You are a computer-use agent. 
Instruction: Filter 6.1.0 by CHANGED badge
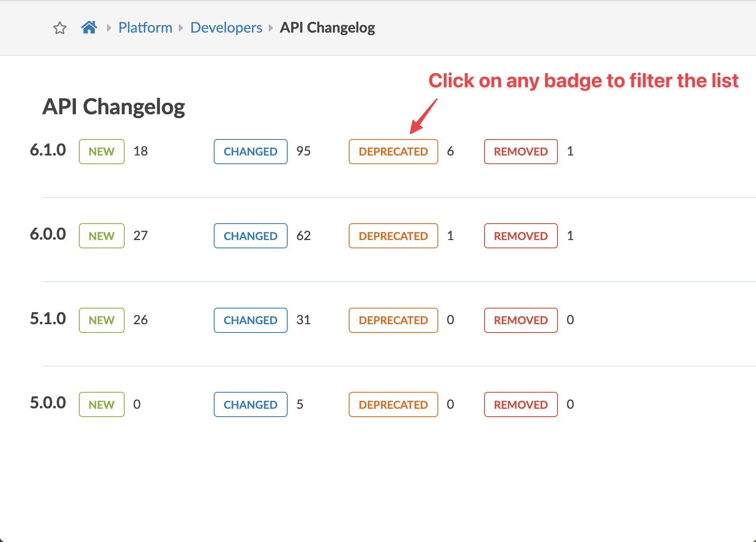[x=250, y=151]
